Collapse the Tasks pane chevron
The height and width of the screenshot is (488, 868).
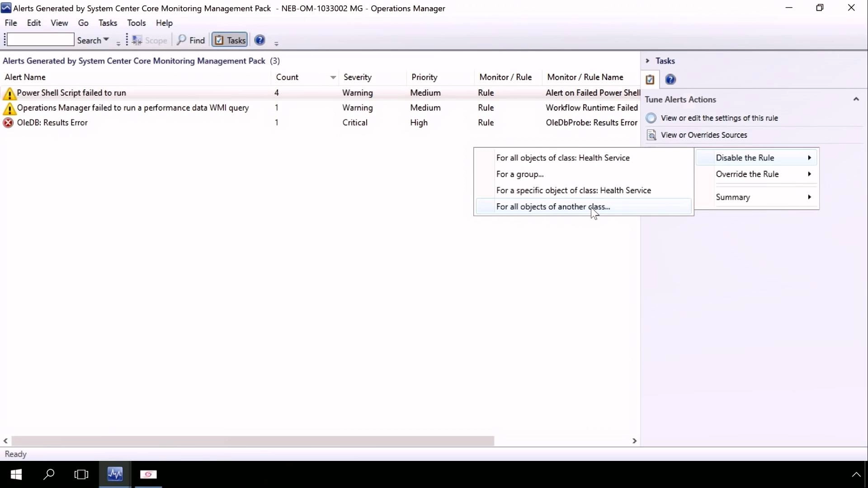point(647,61)
